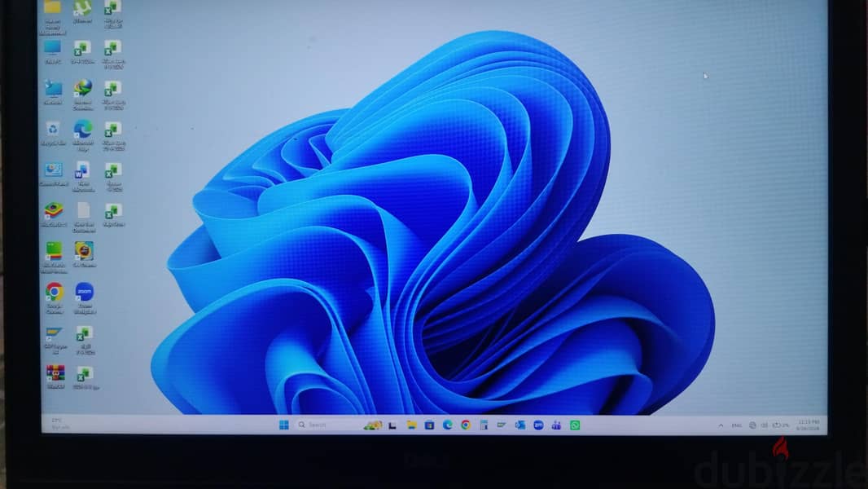Expand the hidden system tray icons chevron
Screen dimensions: 868x489
(x=721, y=425)
